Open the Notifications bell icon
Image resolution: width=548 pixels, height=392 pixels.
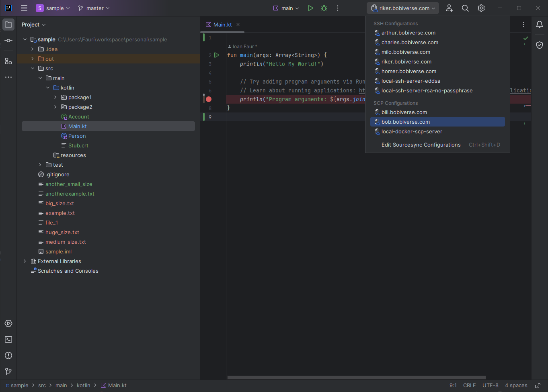(540, 24)
